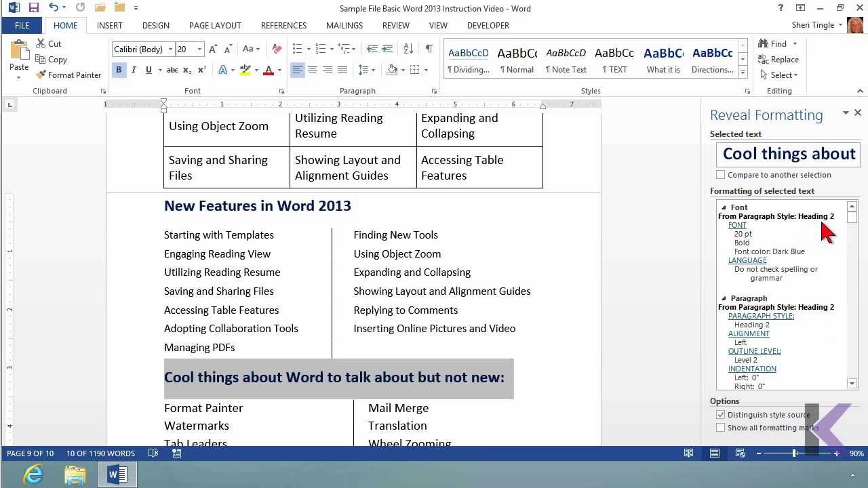The width and height of the screenshot is (868, 488).
Task: Increase font size with Grow Font
Action: [213, 49]
